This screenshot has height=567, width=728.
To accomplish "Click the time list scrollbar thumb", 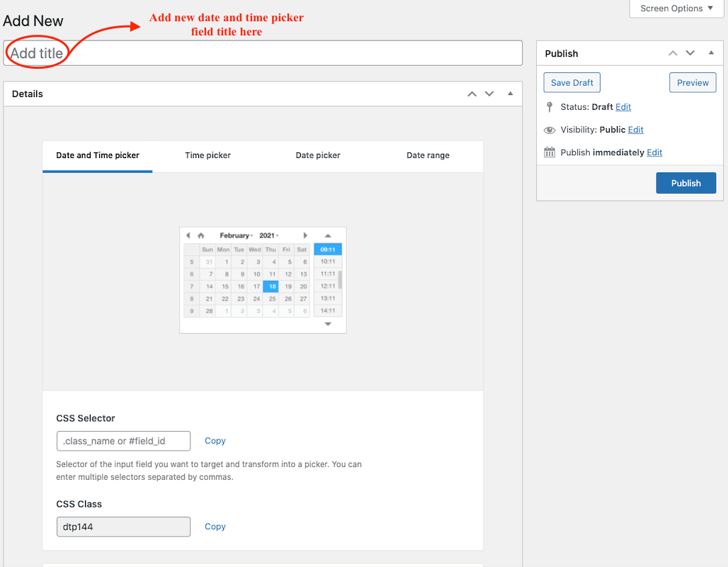I will click(341, 280).
